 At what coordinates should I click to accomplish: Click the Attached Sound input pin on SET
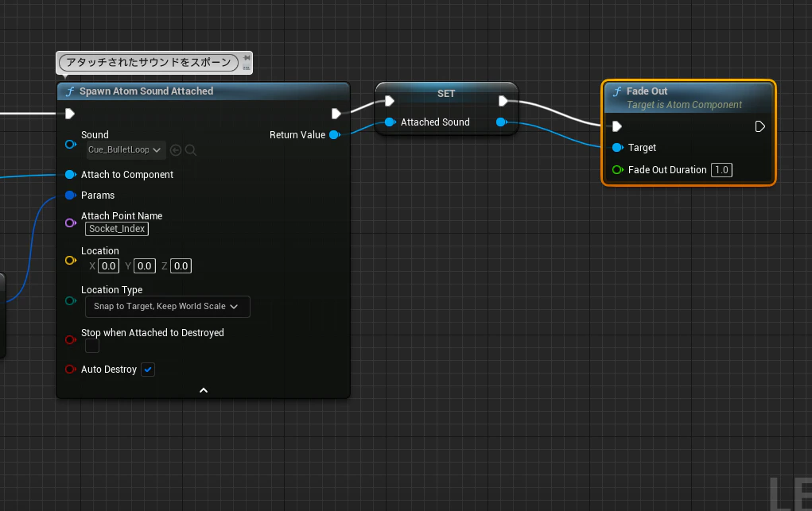390,122
